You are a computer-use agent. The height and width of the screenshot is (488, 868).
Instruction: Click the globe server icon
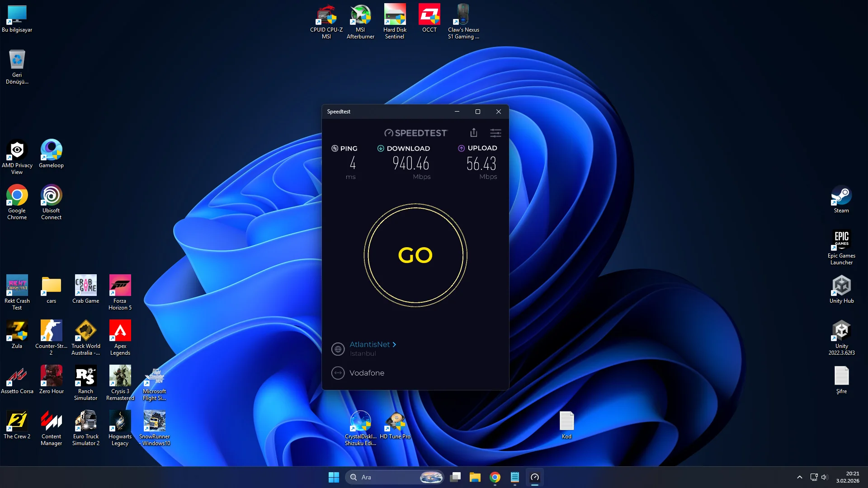(x=338, y=349)
